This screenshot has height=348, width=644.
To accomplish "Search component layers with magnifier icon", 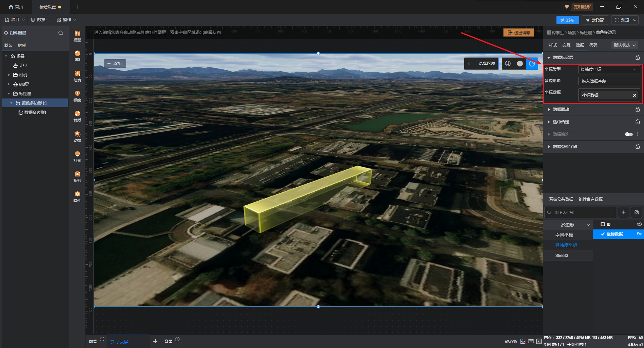I will (x=61, y=33).
